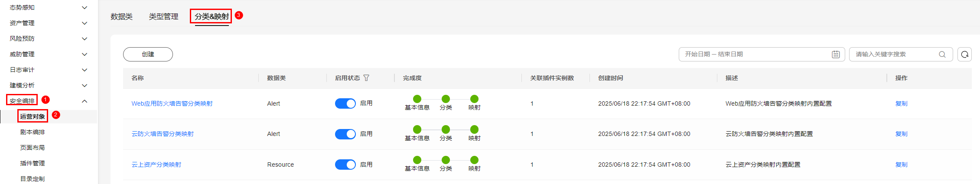
Task: Click 基本信息 step dot in Web应用防火墙 row
Action: pos(417,99)
